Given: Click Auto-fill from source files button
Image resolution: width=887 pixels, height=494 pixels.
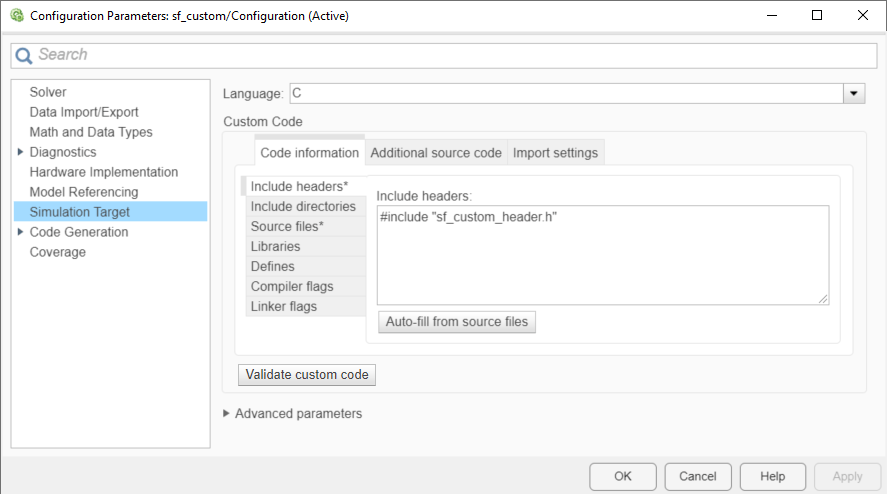Looking at the screenshot, I should (x=457, y=322).
